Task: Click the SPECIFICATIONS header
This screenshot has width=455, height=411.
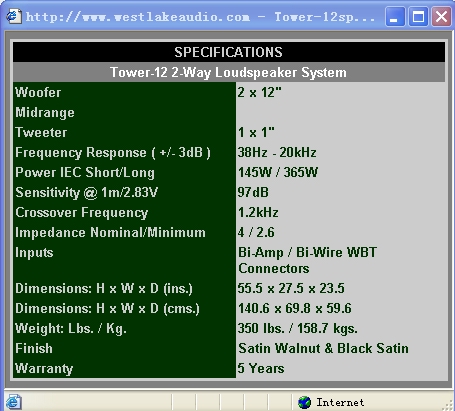Action: tap(229, 52)
